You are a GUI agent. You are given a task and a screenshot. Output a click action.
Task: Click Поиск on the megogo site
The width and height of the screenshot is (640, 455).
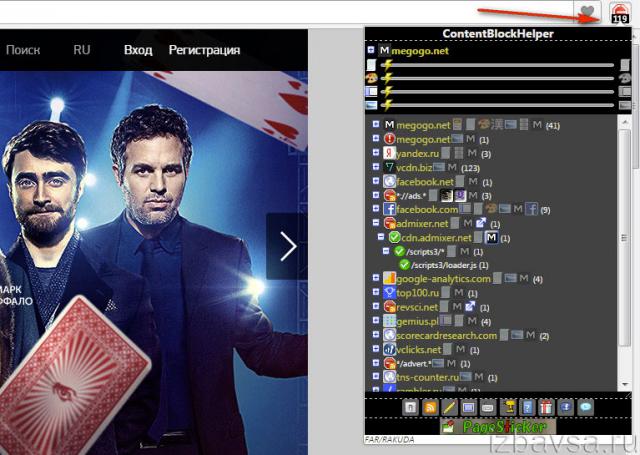[x=23, y=50]
